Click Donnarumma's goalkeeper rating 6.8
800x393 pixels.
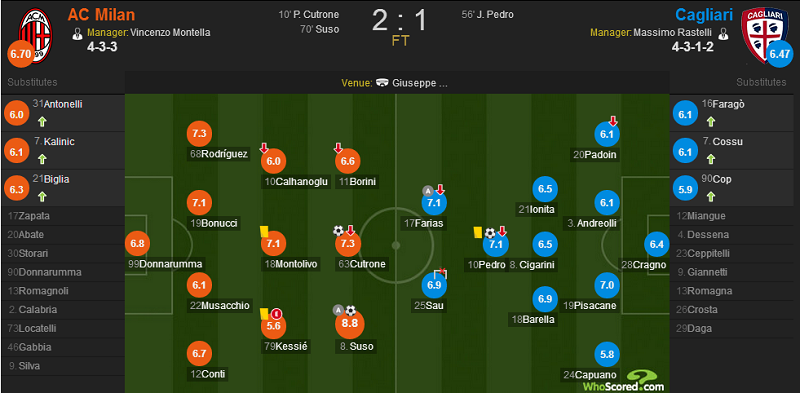[137, 243]
